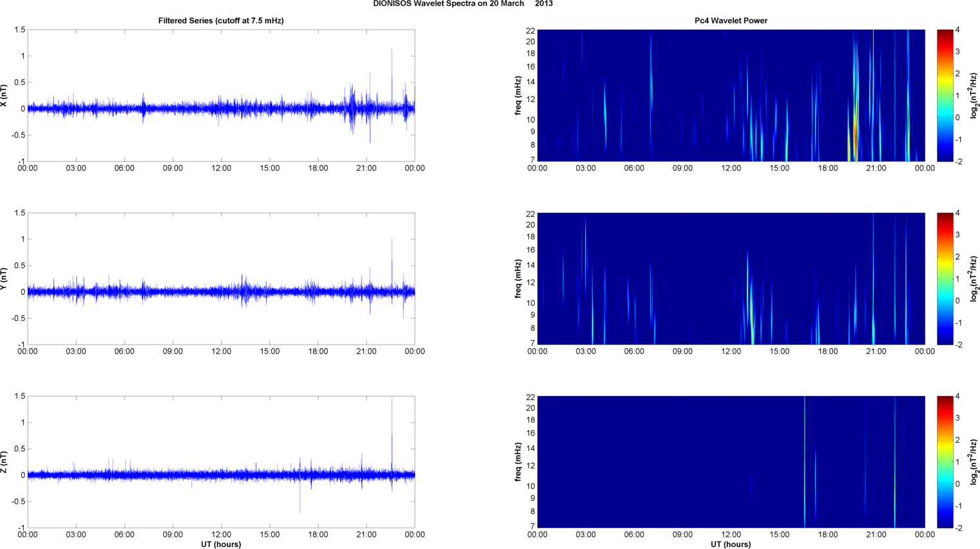The image size is (980, 549).
Task: Click "freq (mHz)" label of the X wavelet plot
Action: click(518, 96)
